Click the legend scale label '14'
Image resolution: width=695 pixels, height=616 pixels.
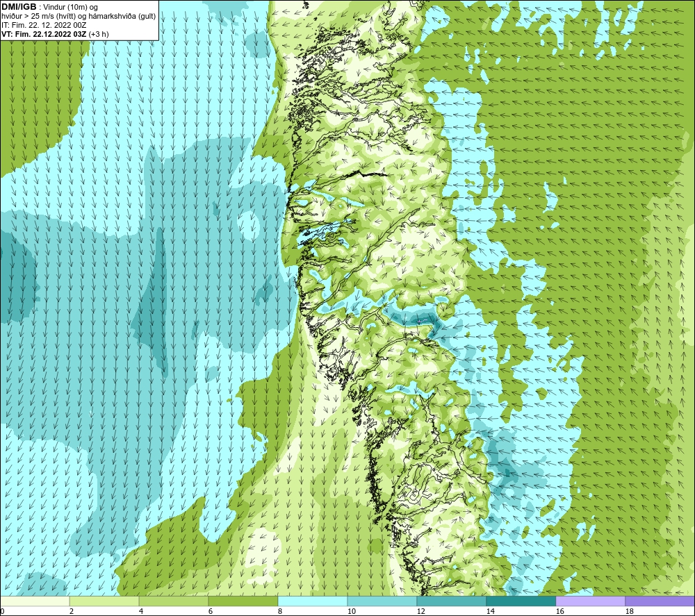click(490, 612)
